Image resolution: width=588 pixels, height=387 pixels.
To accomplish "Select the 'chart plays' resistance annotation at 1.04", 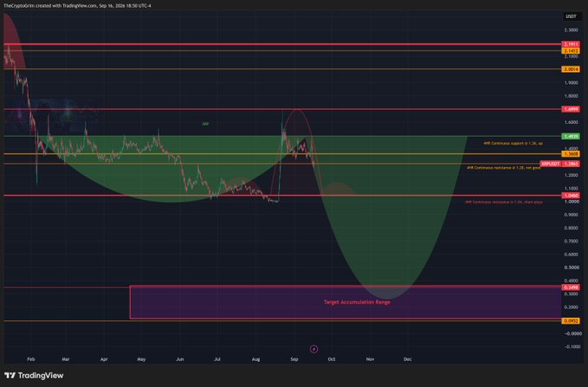I will (x=504, y=202).
